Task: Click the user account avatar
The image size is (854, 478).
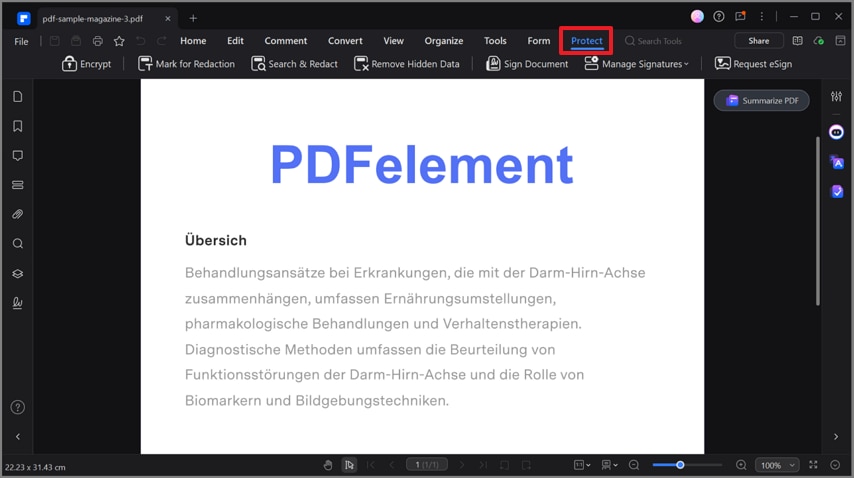Action: [697, 17]
